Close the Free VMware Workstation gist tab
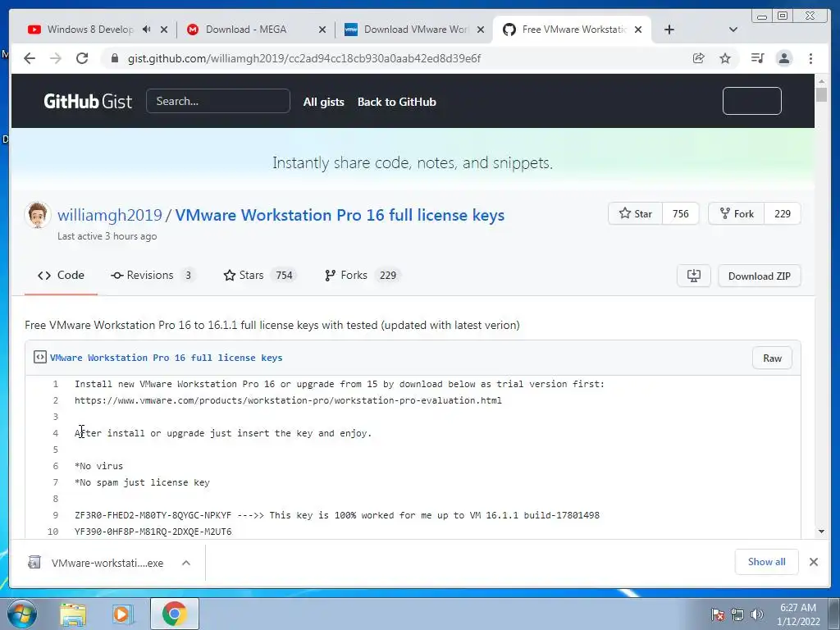Viewport: 840px width, 630px height. (x=638, y=30)
